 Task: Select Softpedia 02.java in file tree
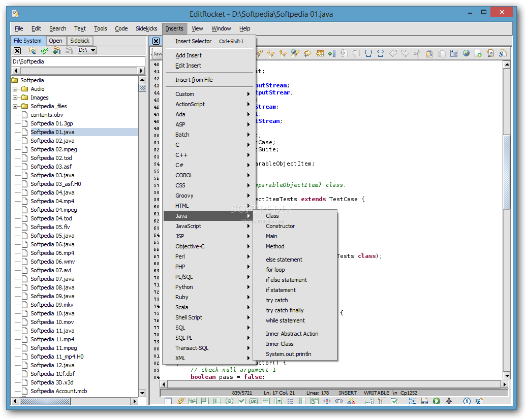coord(52,141)
